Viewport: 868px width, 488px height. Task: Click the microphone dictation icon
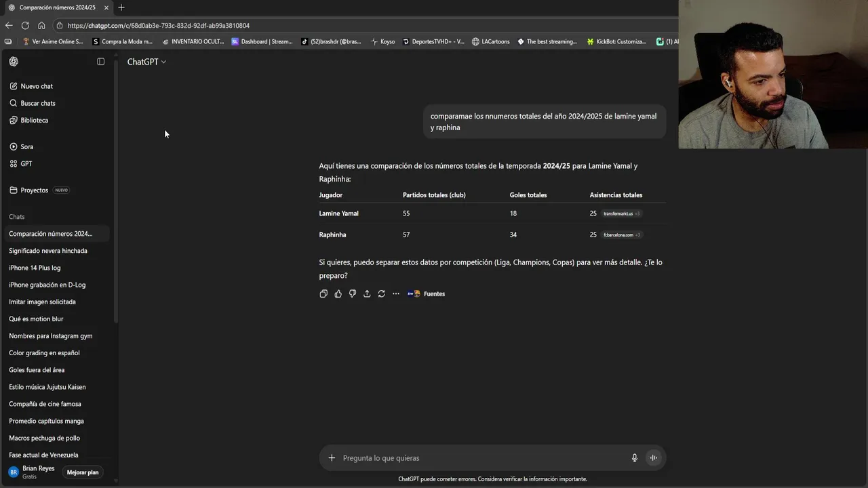(635, 457)
